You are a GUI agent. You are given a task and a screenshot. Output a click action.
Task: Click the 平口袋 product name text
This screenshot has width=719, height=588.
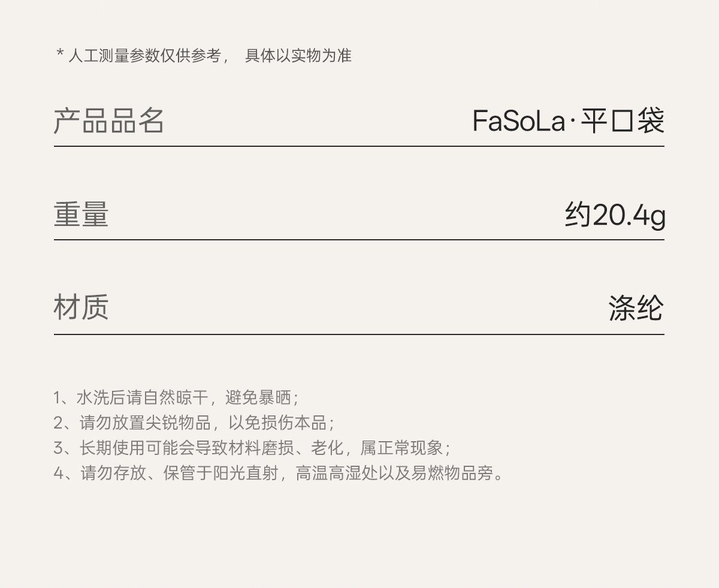[623, 121]
